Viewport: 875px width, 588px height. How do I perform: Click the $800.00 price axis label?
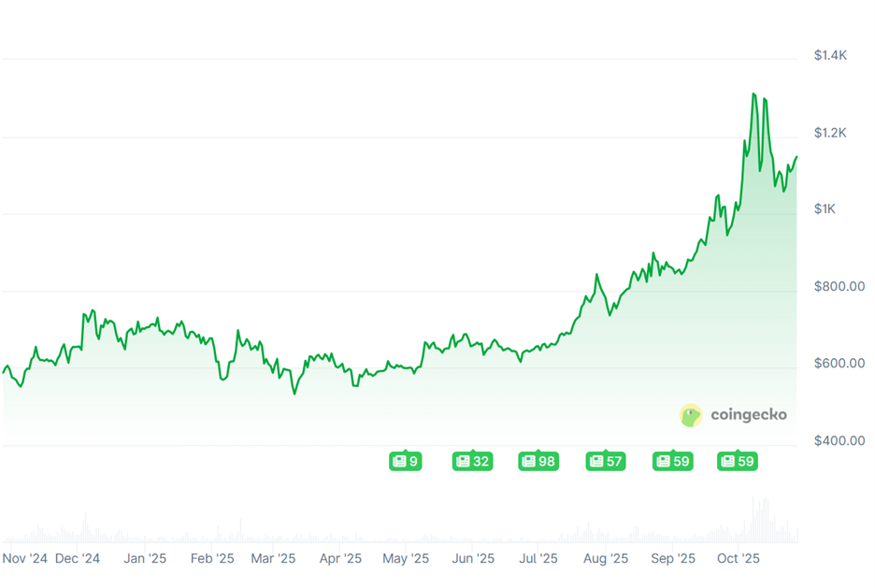[x=839, y=286]
